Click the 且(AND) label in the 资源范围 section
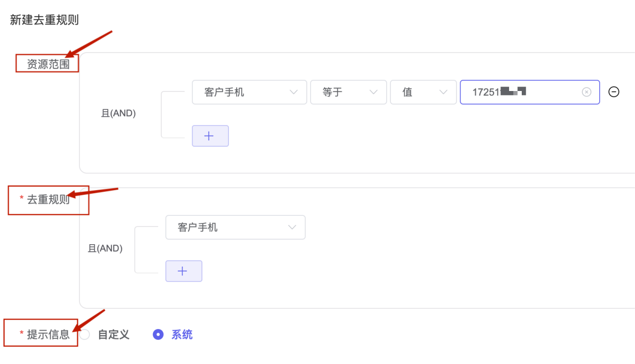Viewport: 635px width, 364px height. coord(119,113)
